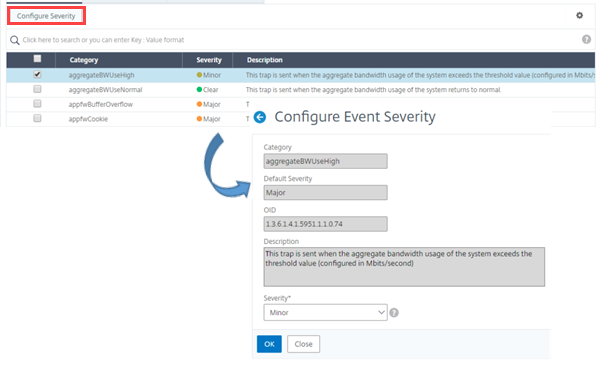Image resolution: width=602 pixels, height=373 pixels.
Task: Click the Close button
Action: click(x=303, y=344)
